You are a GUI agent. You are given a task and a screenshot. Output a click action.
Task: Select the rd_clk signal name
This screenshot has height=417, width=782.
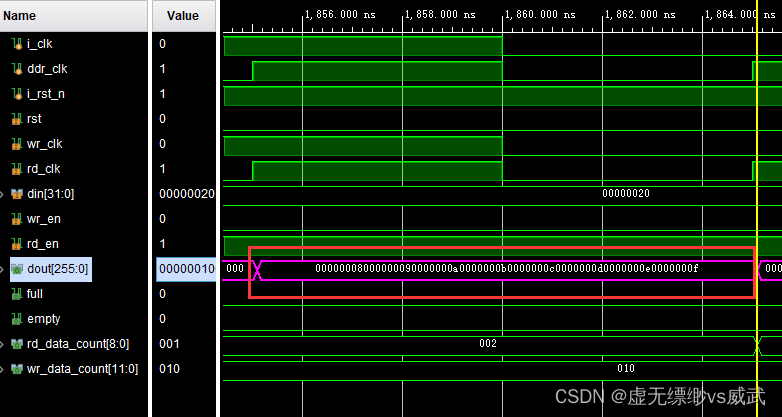click(x=43, y=169)
